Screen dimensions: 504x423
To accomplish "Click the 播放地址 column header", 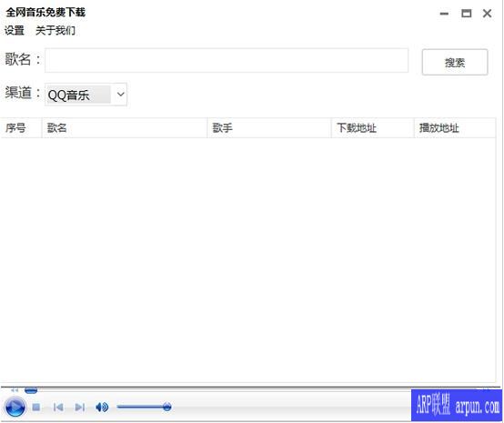I will click(455, 128).
